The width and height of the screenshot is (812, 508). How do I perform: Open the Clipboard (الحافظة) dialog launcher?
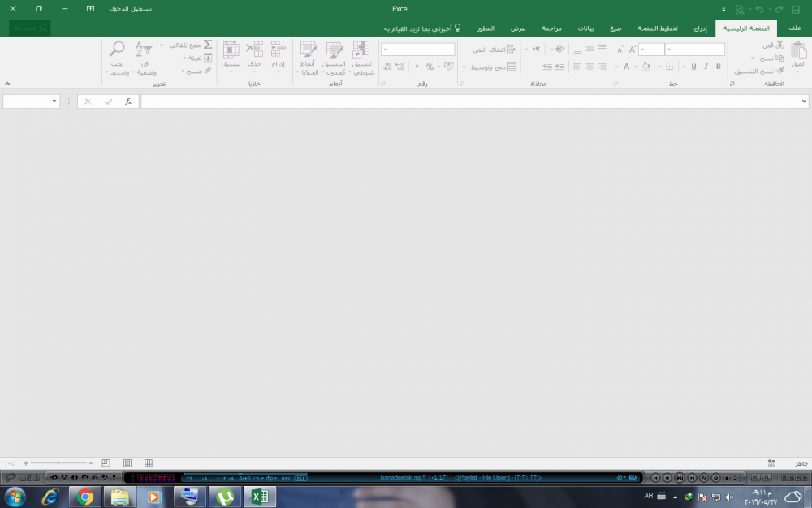732,84
